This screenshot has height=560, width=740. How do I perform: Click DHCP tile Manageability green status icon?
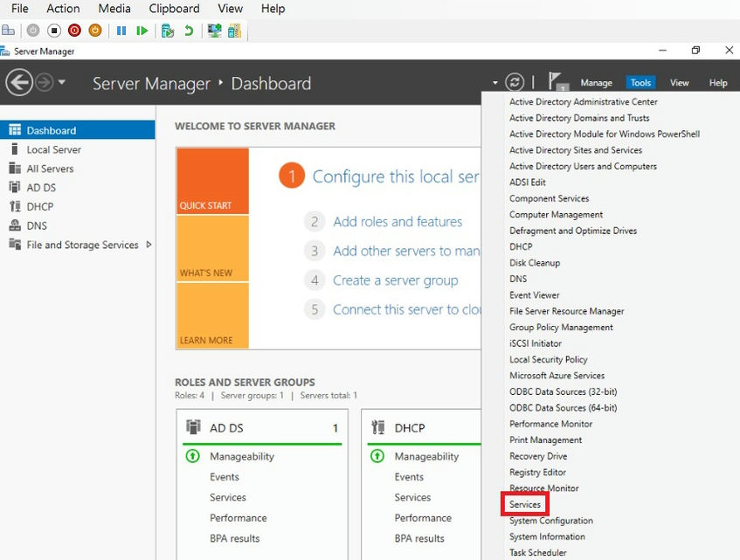coord(377,456)
